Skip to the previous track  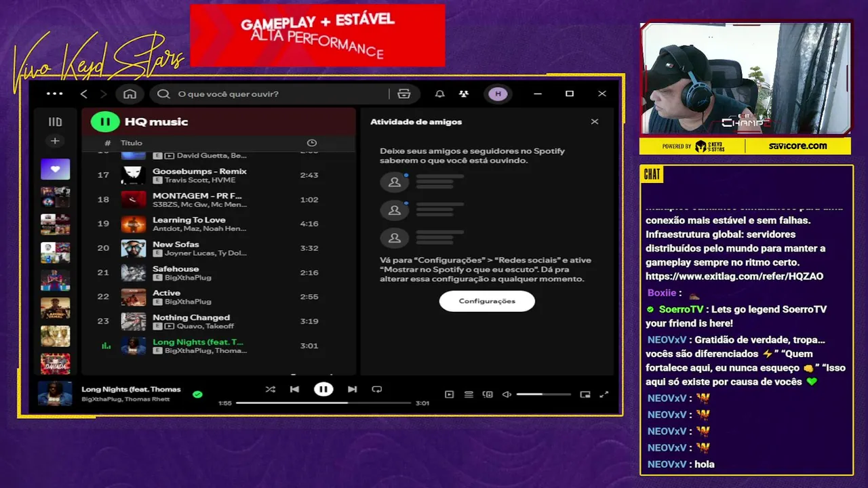tap(294, 389)
